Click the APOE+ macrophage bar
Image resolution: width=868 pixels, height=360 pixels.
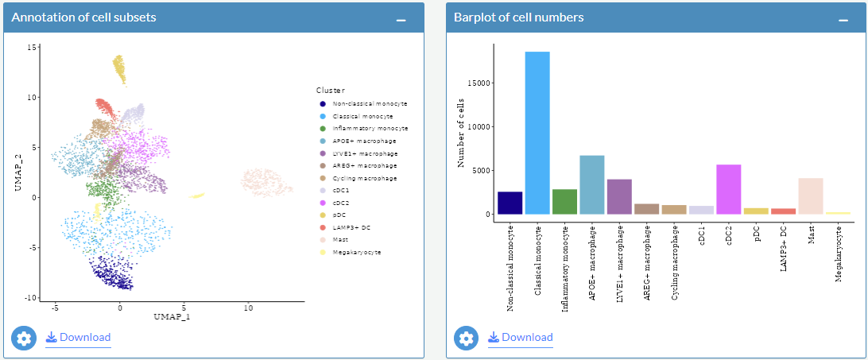(x=592, y=184)
